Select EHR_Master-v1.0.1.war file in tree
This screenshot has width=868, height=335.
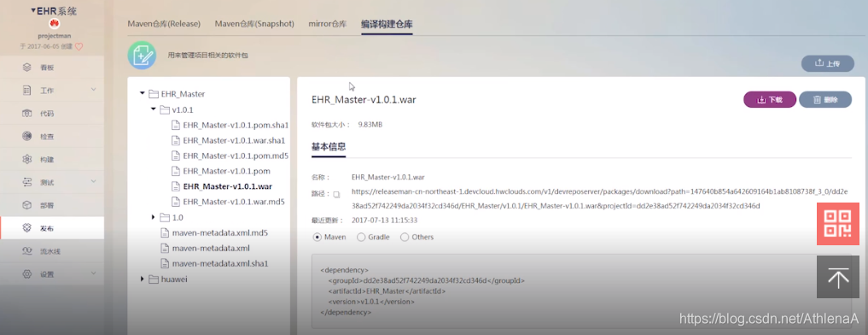[228, 186]
